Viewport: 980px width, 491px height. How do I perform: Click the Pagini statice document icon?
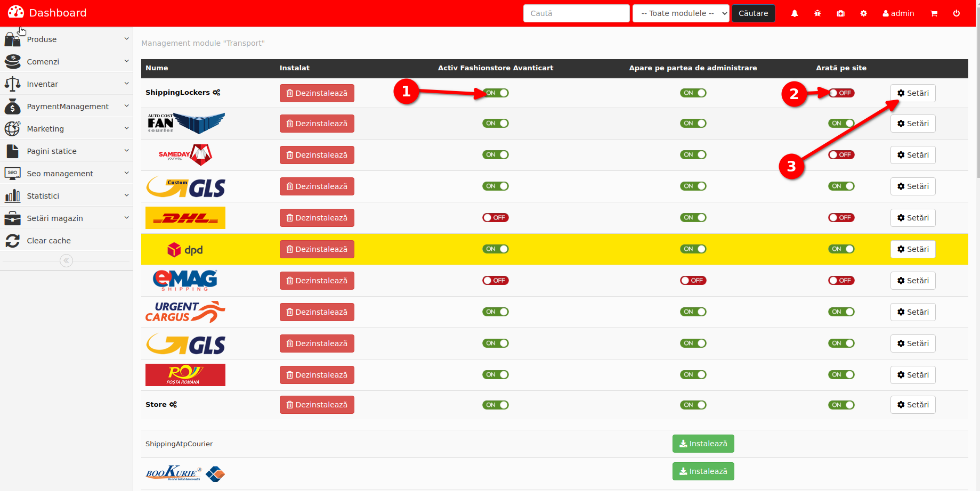12,151
